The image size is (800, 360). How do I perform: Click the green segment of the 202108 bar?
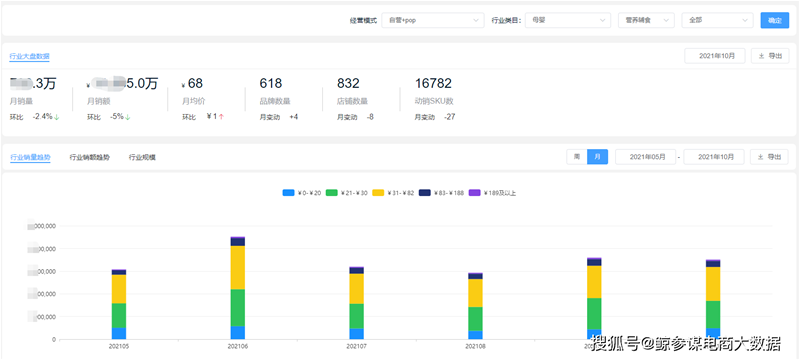tap(476, 319)
